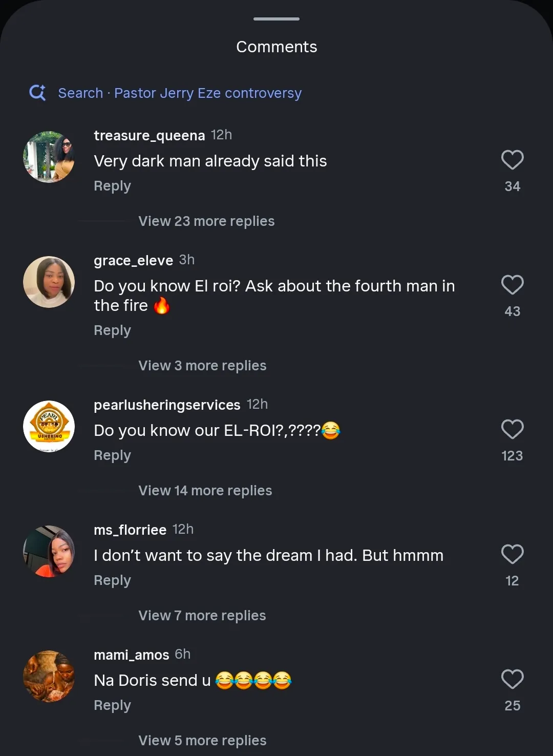Viewport: 553px width, 756px height.
Task: Open grace_eleve's avatar
Action: 49,282
